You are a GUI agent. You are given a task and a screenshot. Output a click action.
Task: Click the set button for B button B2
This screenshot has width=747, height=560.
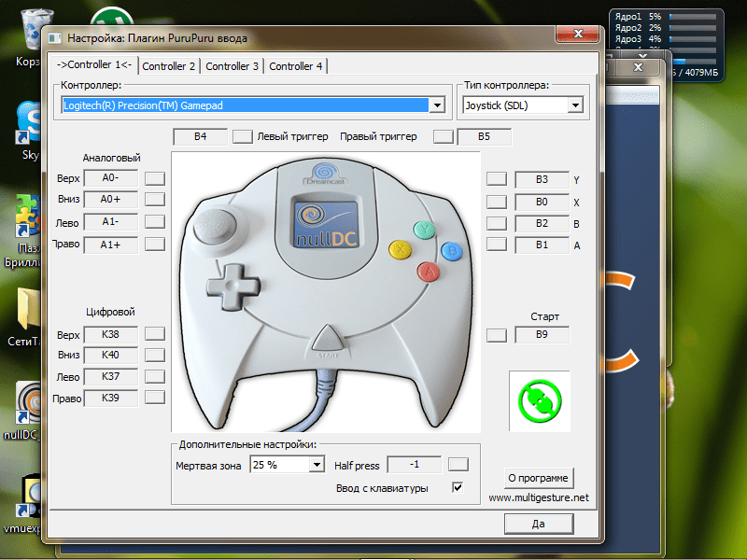pyautogui.click(x=497, y=223)
